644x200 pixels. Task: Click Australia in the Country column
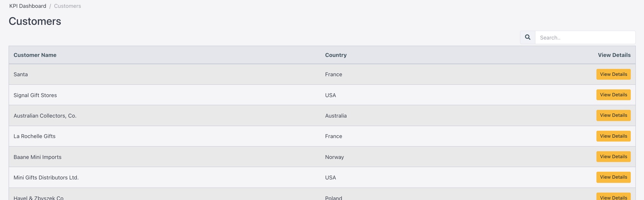[336, 116]
